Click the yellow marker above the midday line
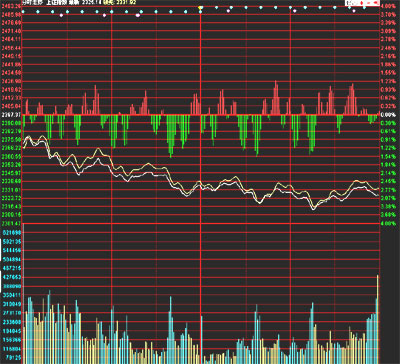Screen dimensions: 400x364 200,7
